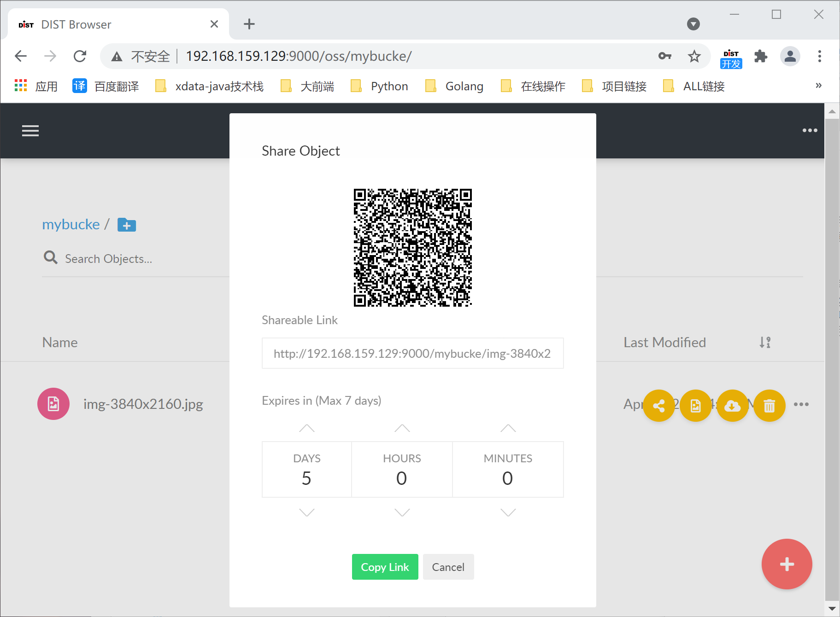Click the saved password key icon

tap(664, 56)
